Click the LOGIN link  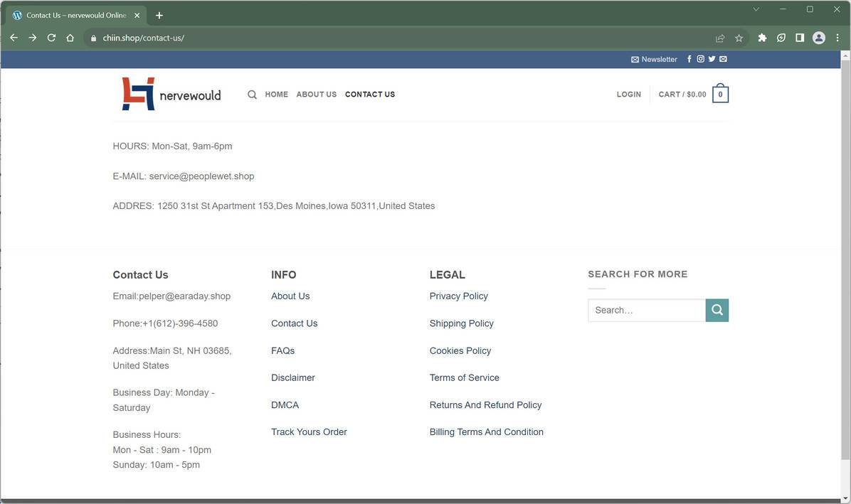pos(628,95)
